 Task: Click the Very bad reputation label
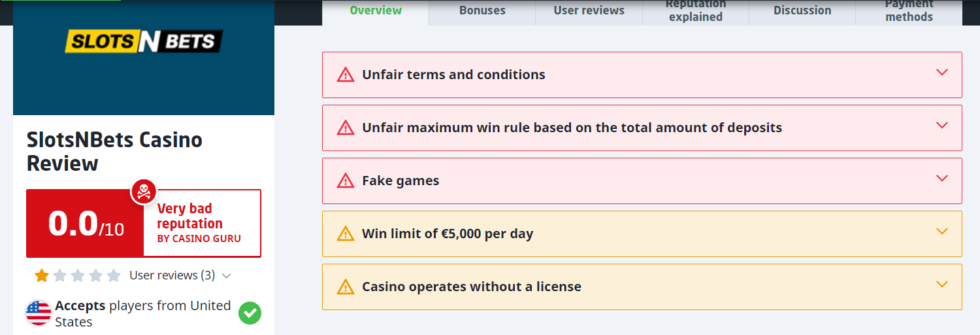(x=189, y=216)
